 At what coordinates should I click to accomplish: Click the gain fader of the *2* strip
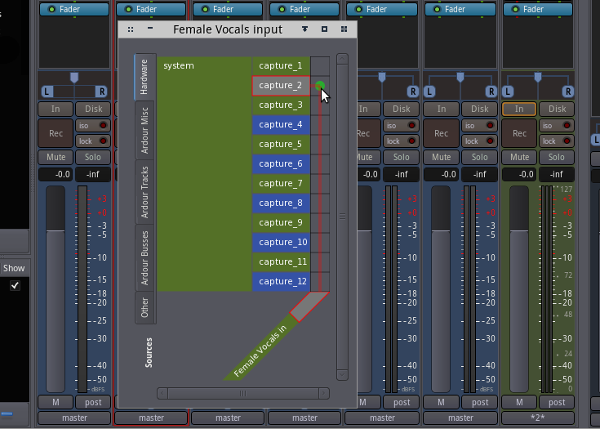click(x=519, y=289)
